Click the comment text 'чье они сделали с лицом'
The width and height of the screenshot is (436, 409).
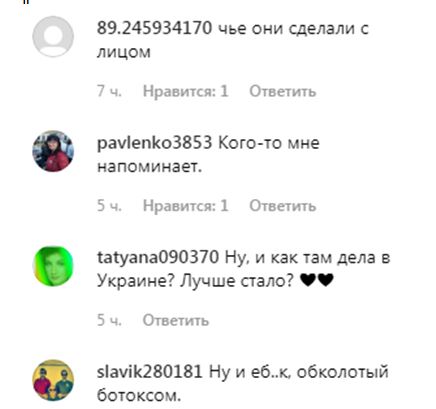coord(233,40)
